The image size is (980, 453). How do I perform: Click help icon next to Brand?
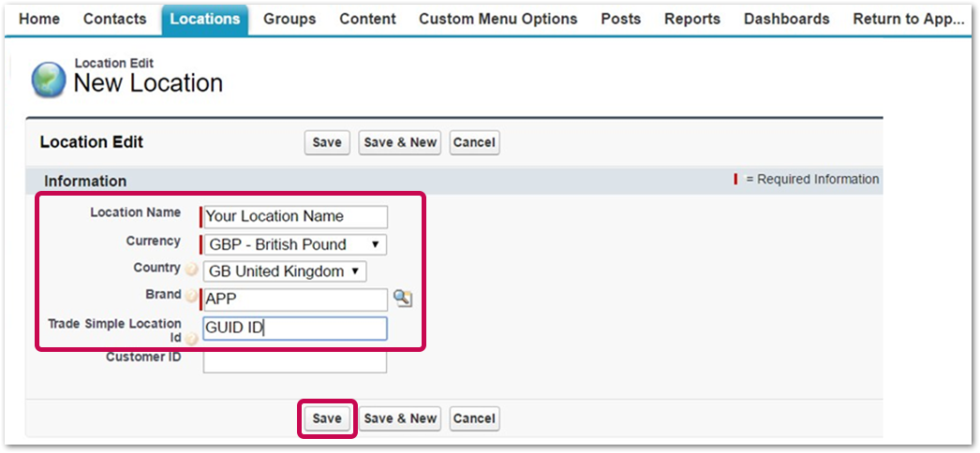point(191,296)
